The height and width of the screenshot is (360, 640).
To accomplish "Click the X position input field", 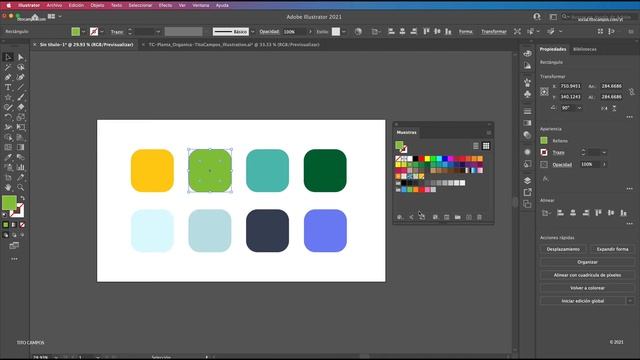I will pos(571,86).
